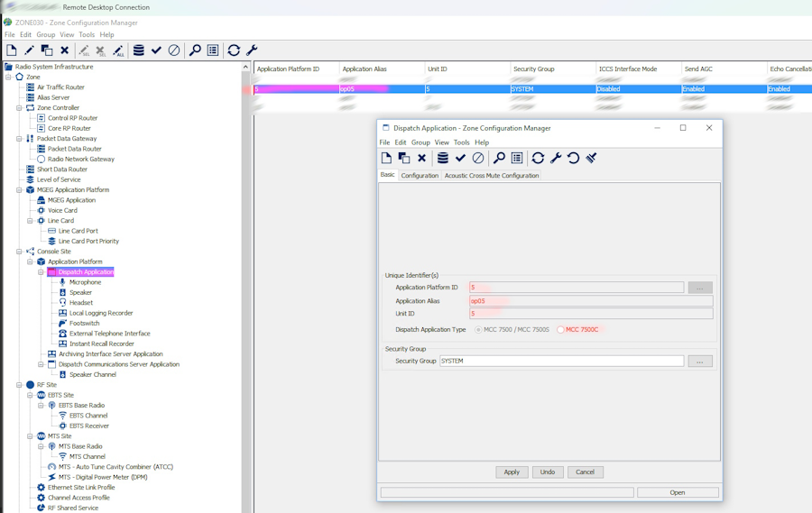Click the Apply button
The width and height of the screenshot is (812, 513).
[512, 472]
